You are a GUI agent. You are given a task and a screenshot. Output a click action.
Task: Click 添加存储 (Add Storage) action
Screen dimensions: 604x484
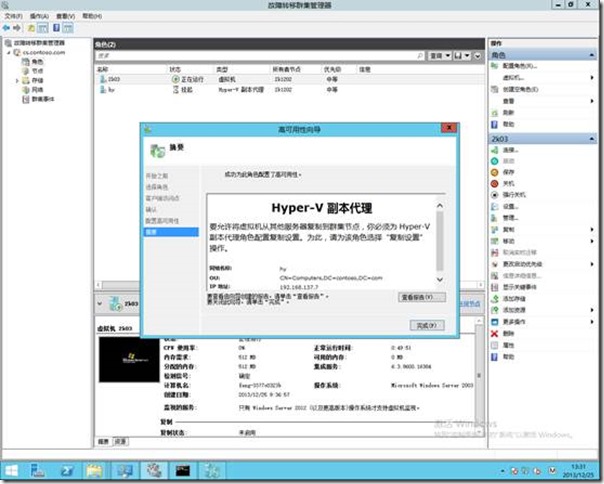(514, 299)
